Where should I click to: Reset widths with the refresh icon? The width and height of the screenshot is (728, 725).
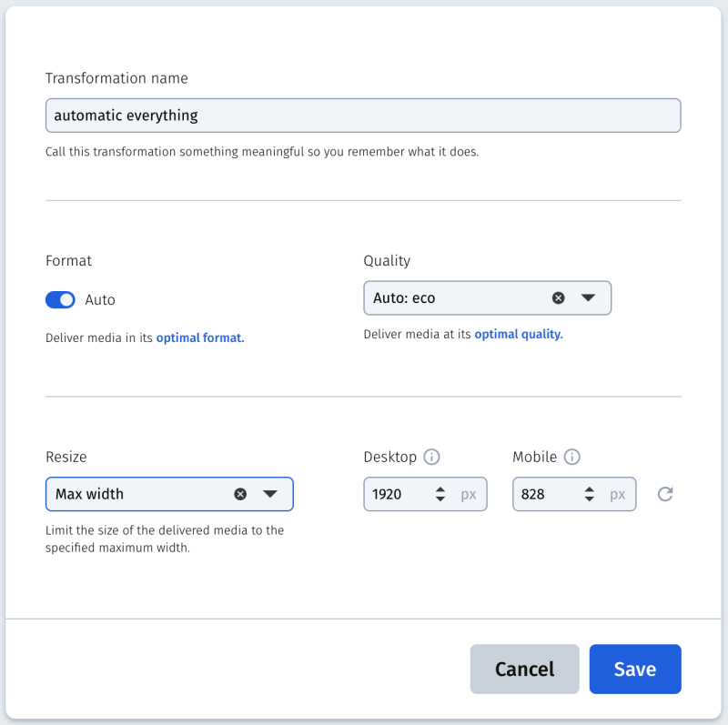[x=665, y=494]
